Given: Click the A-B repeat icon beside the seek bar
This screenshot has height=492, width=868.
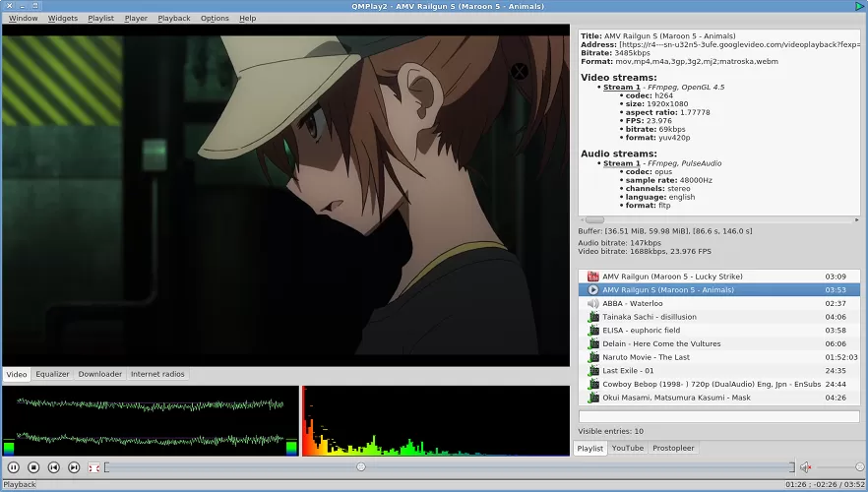Looking at the screenshot, I should (x=93, y=467).
